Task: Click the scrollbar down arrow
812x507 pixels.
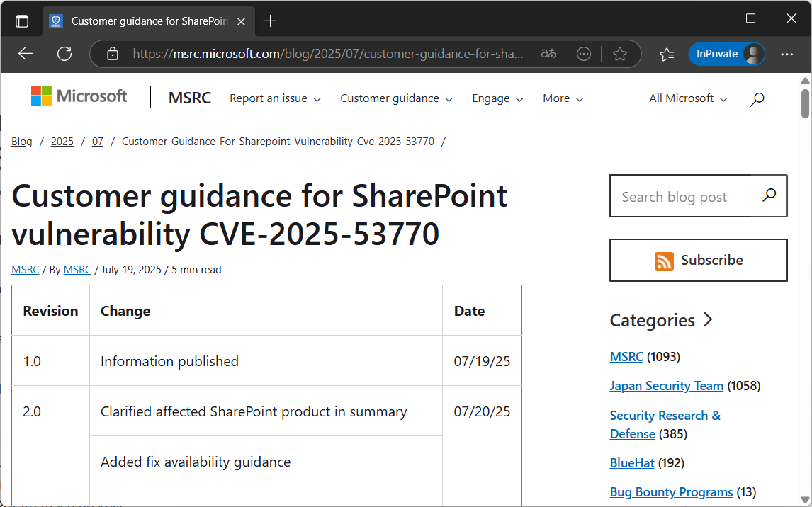Action: pyautogui.click(x=805, y=501)
